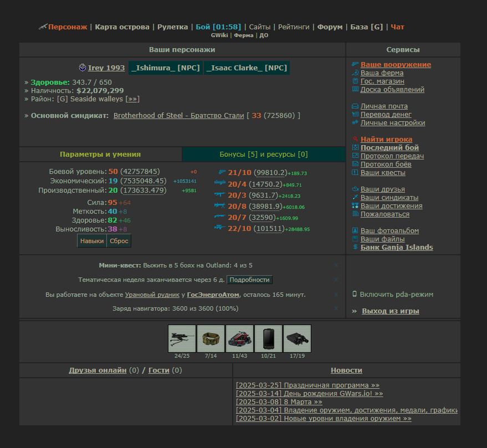Click the exclamation icon beside Ваши квесты
Image resolution: width=487 pixels, height=448 pixels.
(x=355, y=172)
